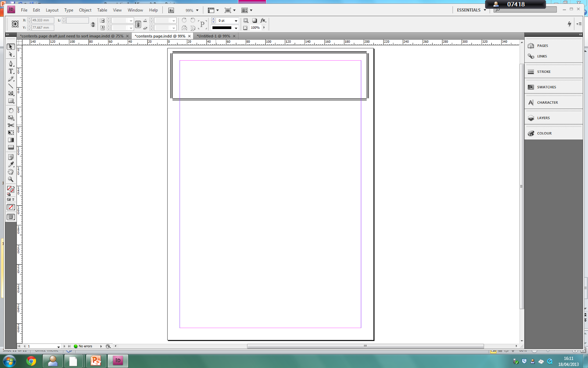Toggle formatting affects text button
This screenshot has width=588, height=368.
click(x=13, y=199)
